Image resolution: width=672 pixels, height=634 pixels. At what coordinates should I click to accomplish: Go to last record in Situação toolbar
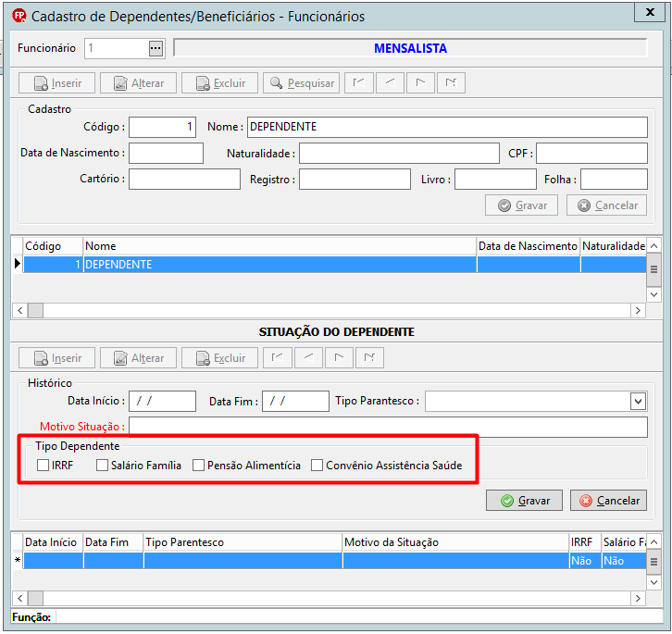369,357
